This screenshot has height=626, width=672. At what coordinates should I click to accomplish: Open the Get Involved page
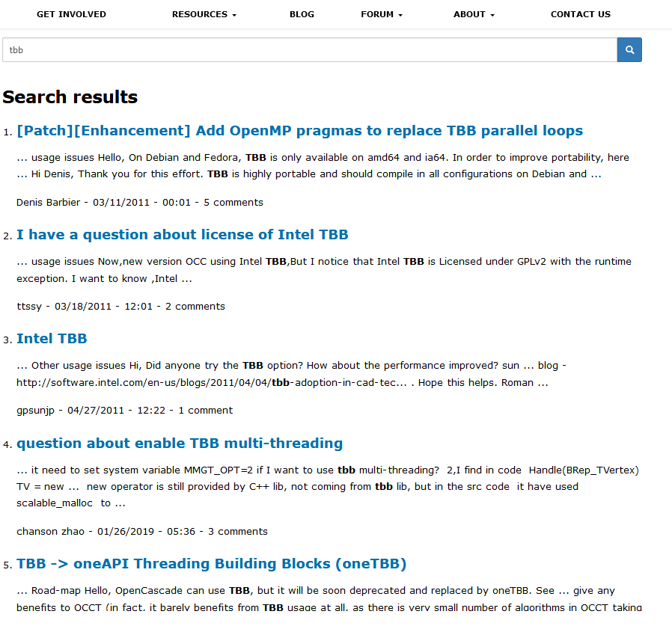pos(71,14)
